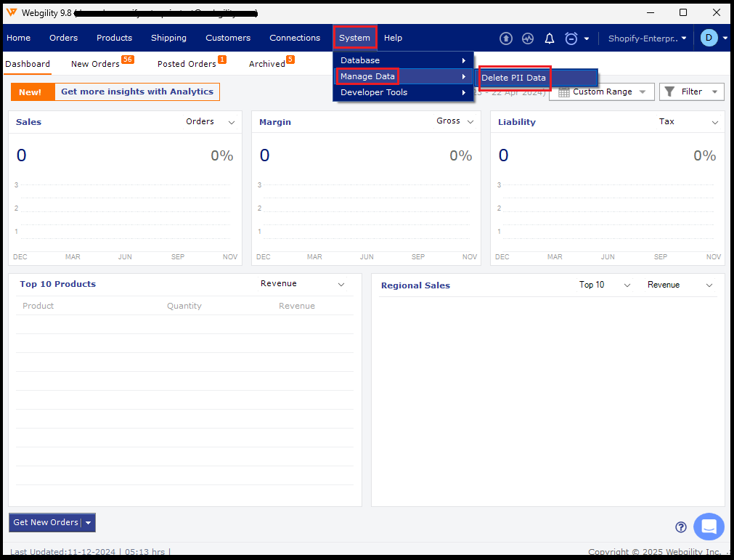Click the user avatar D icon
This screenshot has height=560, width=734.
tap(709, 38)
